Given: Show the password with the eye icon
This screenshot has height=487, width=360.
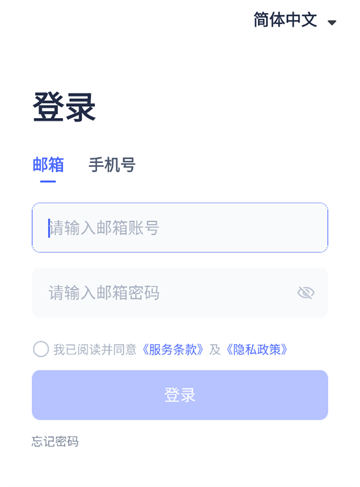Looking at the screenshot, I should [306, 293].
